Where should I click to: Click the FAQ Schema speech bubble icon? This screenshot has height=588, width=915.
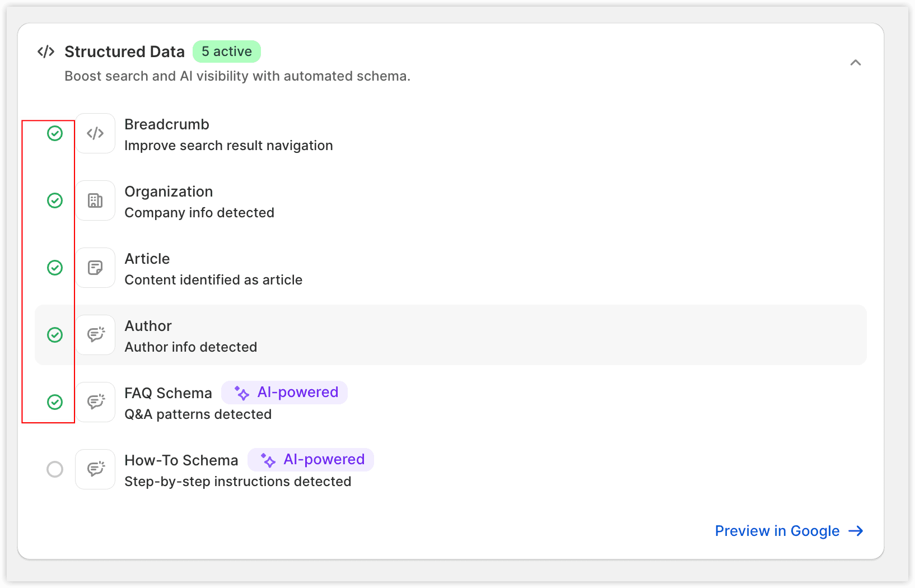(95, 402)
